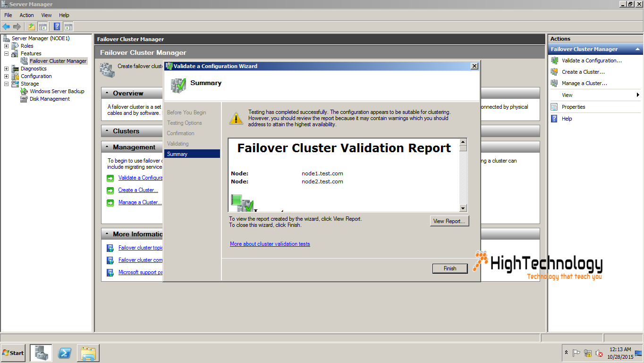Select Windows Server Backup tree item
The height and width of the screenshot is (363, 644).
[x=57, y=91]
